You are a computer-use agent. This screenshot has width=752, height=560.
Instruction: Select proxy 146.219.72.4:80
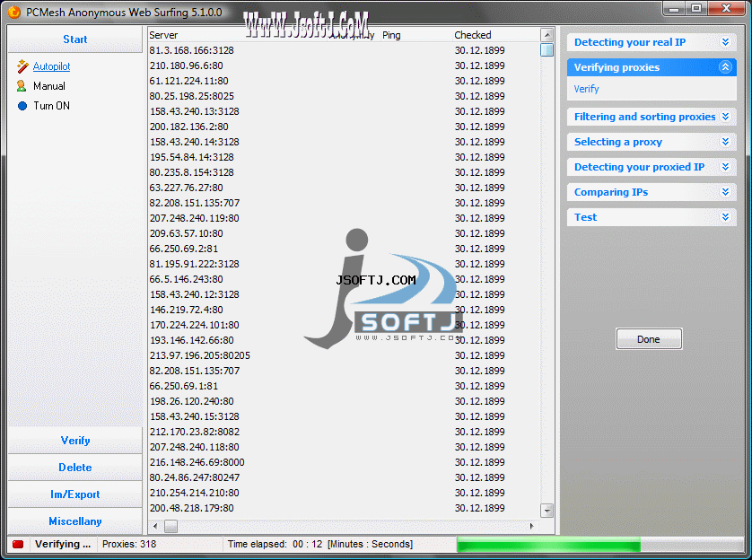186,310
